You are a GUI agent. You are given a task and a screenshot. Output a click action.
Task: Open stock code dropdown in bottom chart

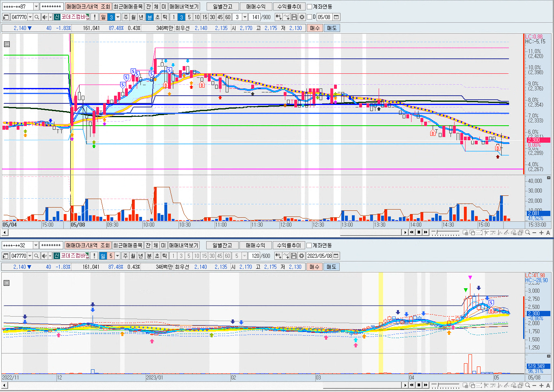point(30,256)
